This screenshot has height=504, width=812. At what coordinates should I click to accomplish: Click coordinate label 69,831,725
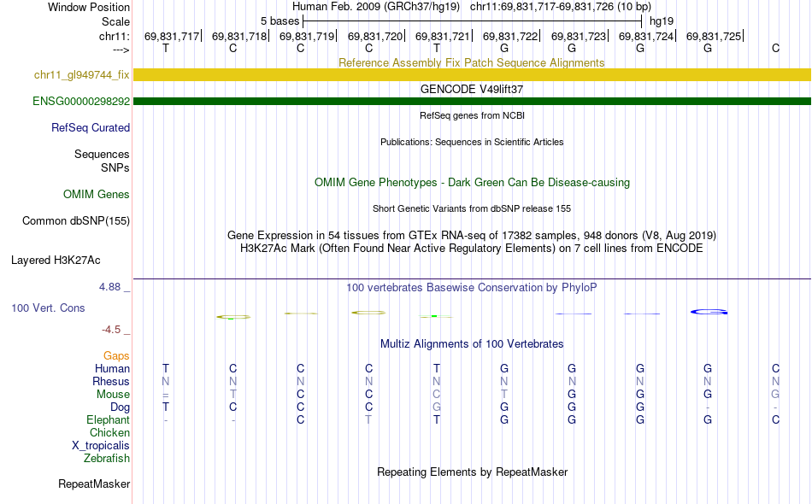click(714, 36)
